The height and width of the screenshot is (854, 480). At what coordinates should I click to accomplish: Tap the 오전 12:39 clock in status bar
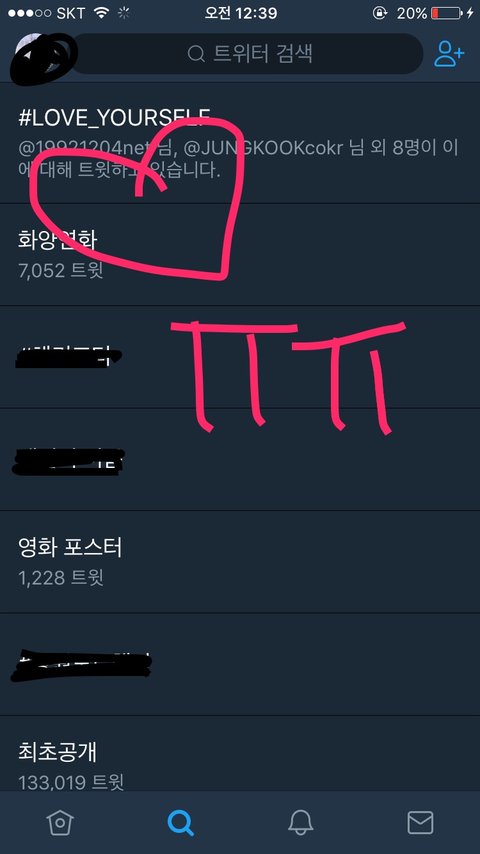(x=240, y=13)
